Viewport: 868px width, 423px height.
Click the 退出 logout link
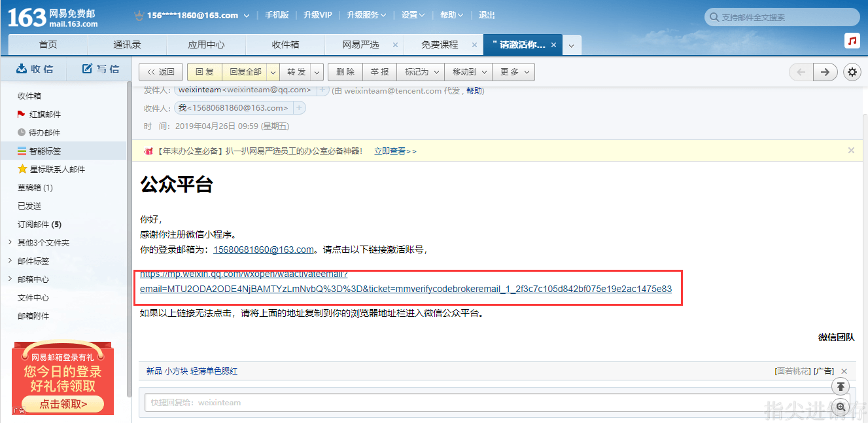[487, 15]
